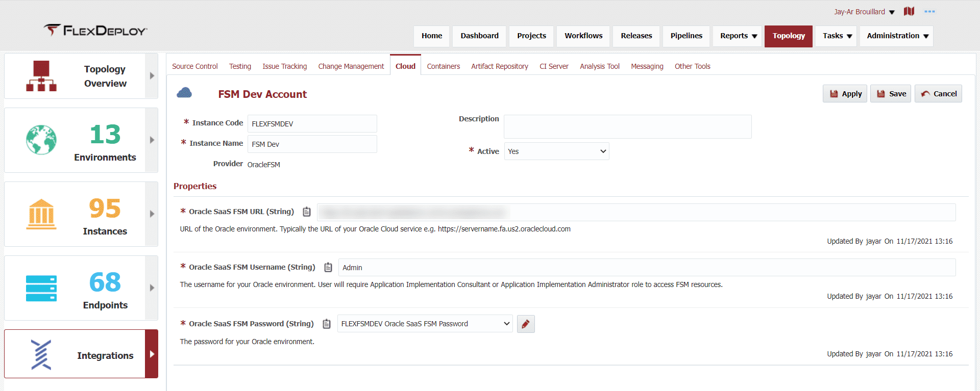
Task: Click the Instances building icon
Action: pos(41,214)
